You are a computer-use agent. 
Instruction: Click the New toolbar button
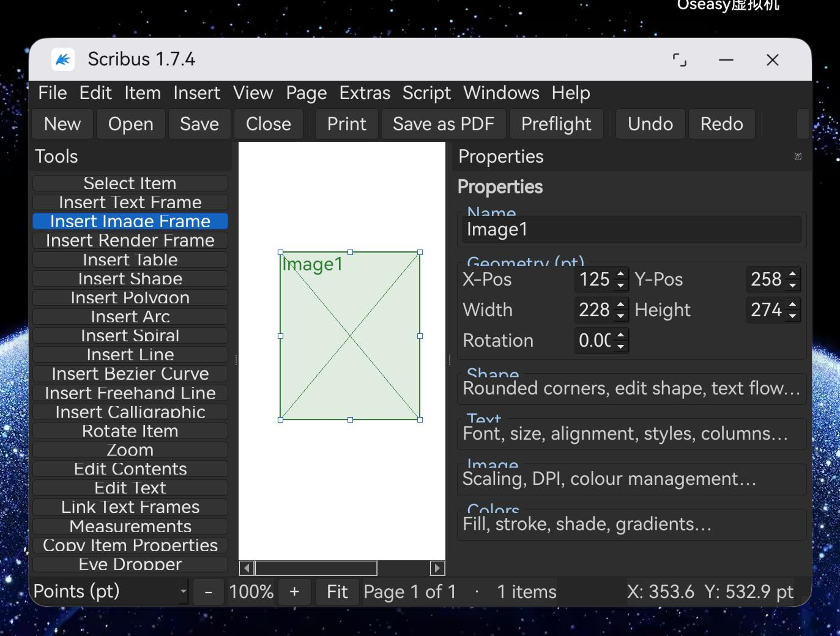62,124
